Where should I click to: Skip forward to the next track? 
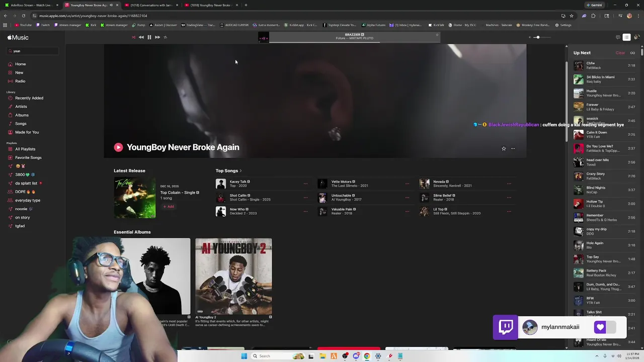[157, 37]
